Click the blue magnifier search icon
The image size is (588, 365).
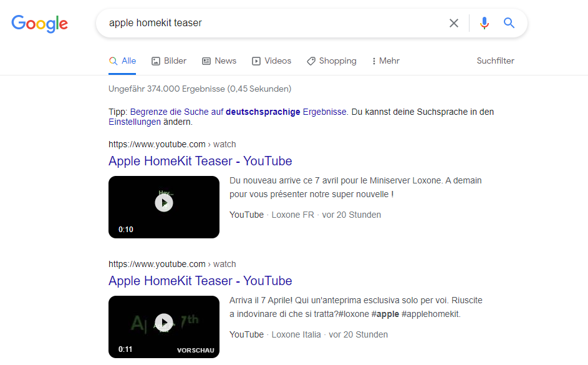(x=509, y=23)
